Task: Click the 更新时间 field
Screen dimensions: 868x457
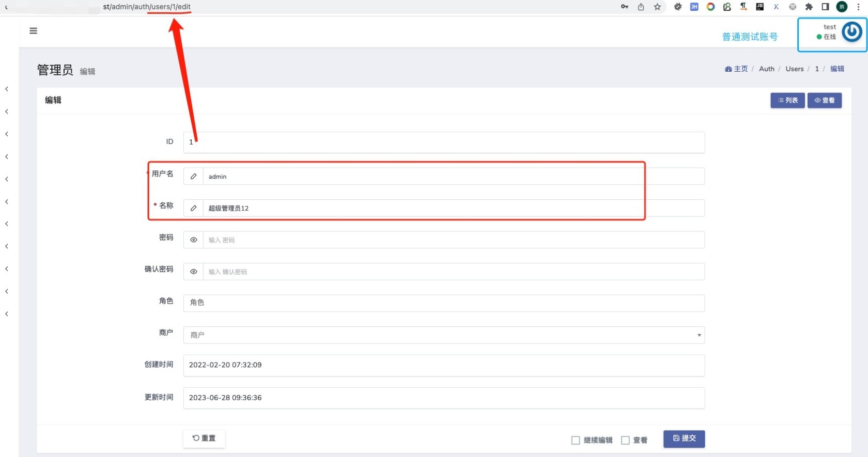Action: point(444,398)
